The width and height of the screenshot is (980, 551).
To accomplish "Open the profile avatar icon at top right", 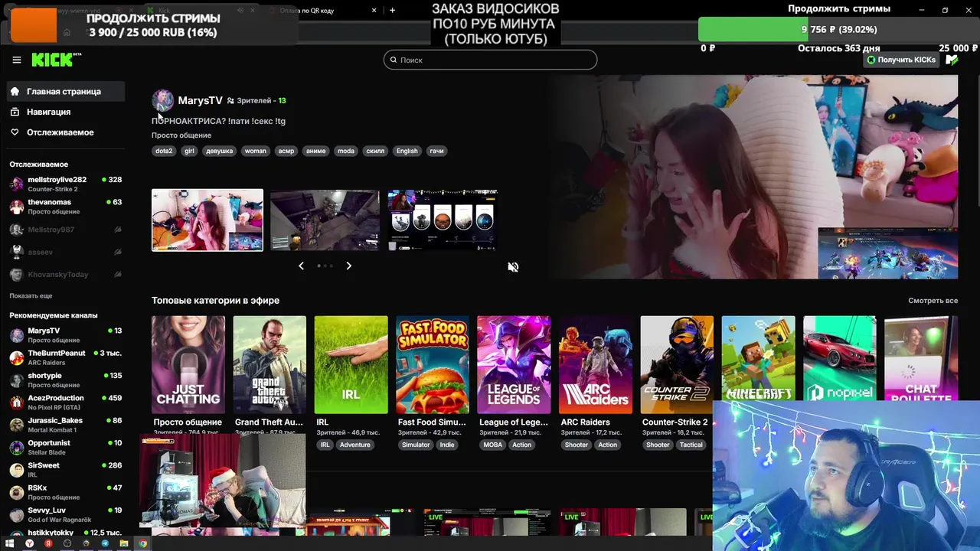I will (x=952, y=60).
